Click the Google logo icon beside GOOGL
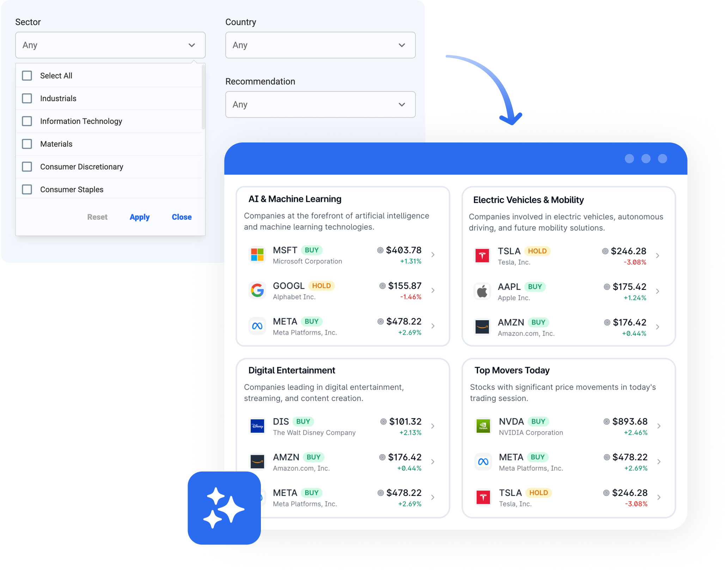The width and height of the screenshot is (728, 572). click(257, 290)
